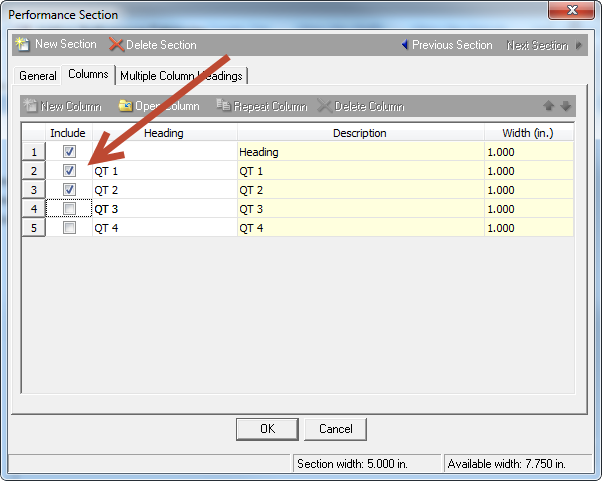
Task: Click the empty Heading cell in row 1
Action: coord(165,152)
